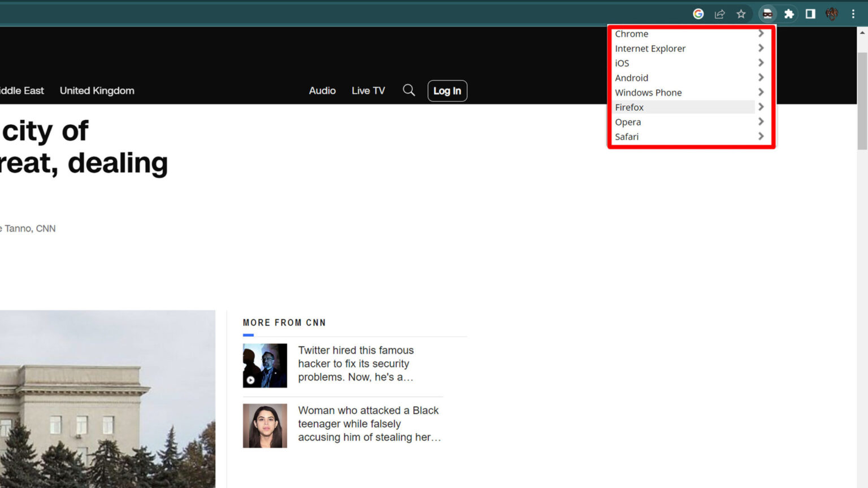Click the Google icon in the toolbar
Viewport: 868px width, 488px height.
click(698, 14)
